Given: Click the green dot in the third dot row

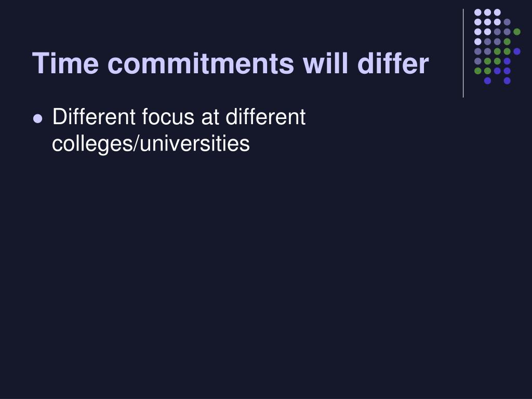Looking at the screenshot, I should point(517,32).
